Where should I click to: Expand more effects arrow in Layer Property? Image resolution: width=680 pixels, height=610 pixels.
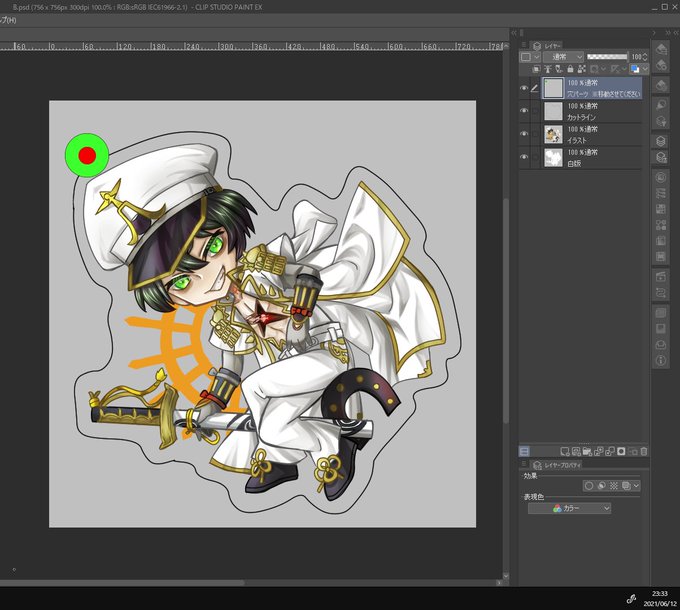(636, 486)
